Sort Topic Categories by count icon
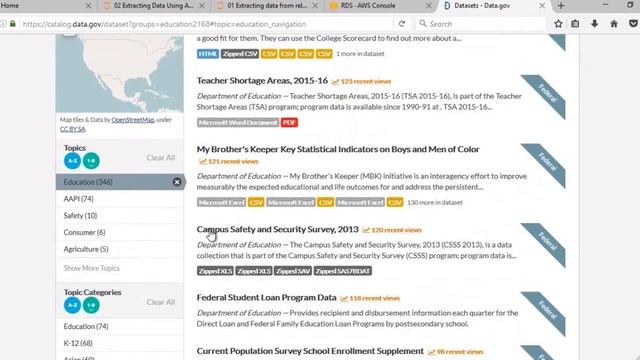Image resolution: width=640 pixels, height=360 pixels. point(91,305)
